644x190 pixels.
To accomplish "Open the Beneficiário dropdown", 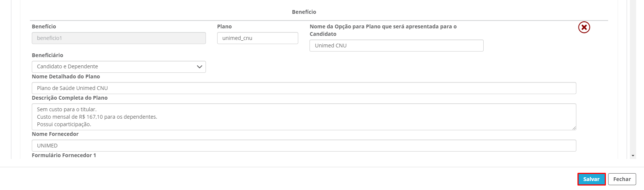I will [118, 67].
